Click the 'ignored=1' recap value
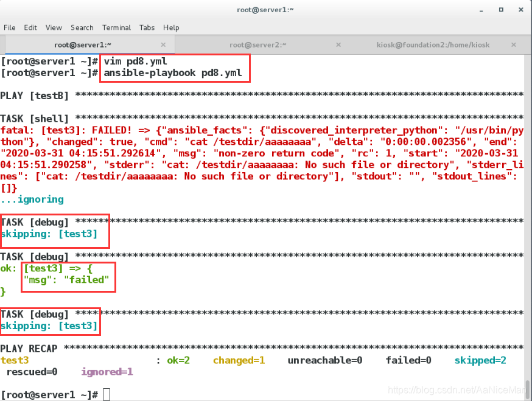Image resolution: width=532 pixels, height=401 pixels. pos(107,372)
